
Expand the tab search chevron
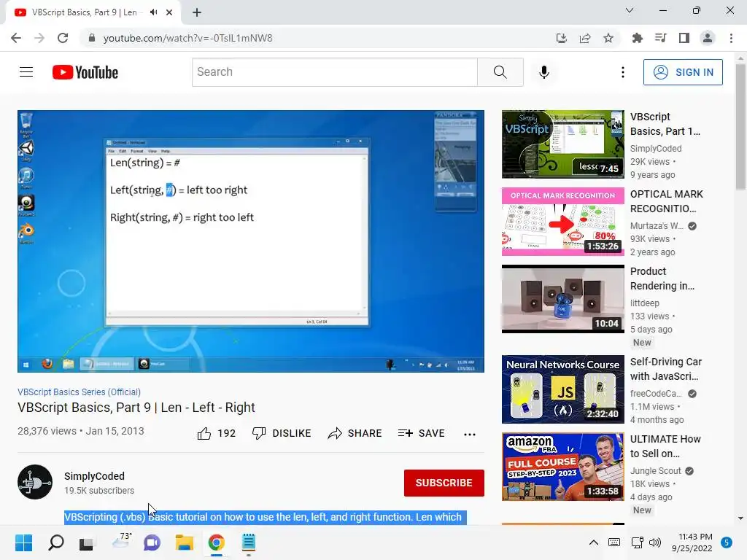[x=630, y=10]
